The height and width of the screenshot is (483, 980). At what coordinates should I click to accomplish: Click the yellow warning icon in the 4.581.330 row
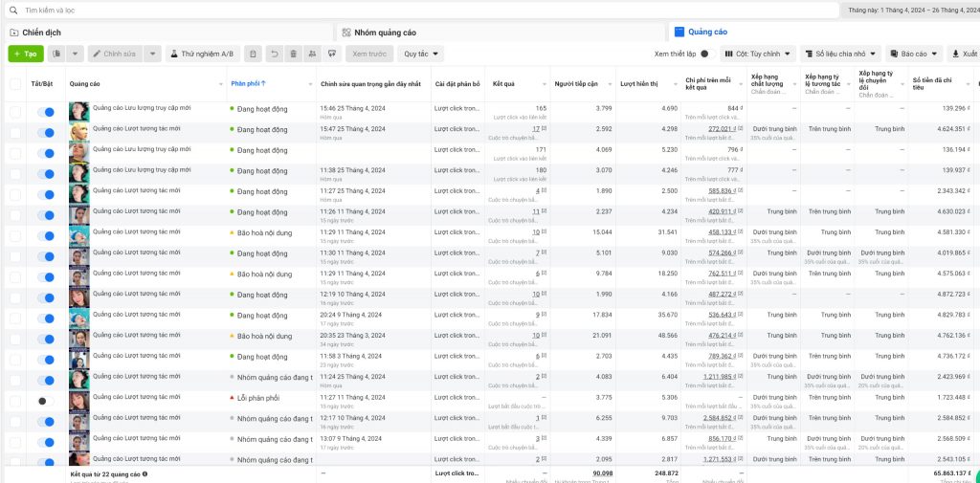pos(232,232)
